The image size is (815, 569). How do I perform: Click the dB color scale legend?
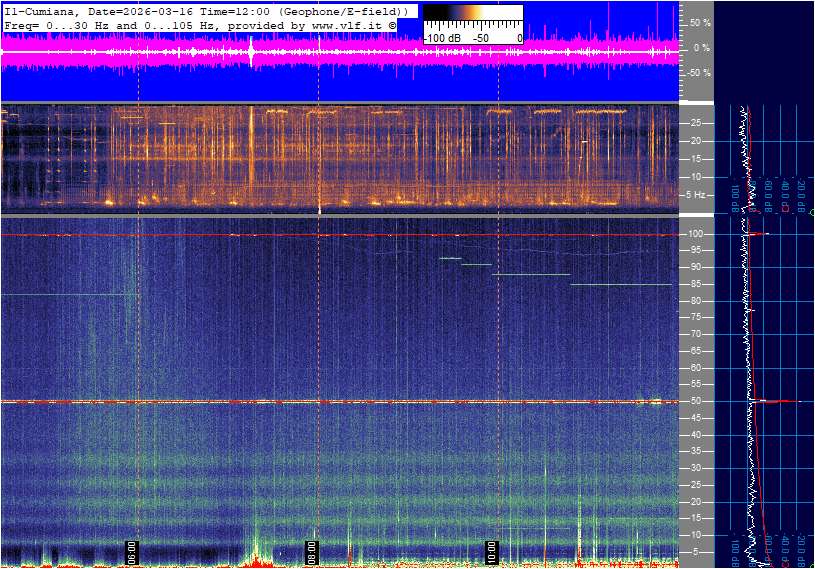tap(472, 25)
